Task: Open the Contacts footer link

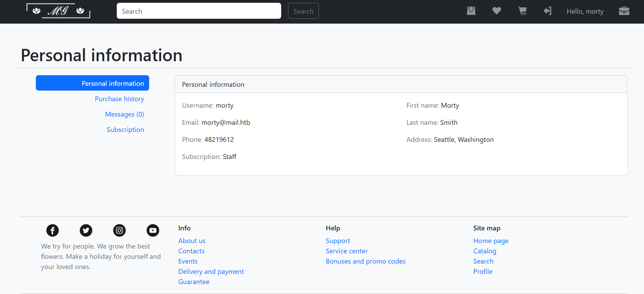Action: [x=191, y=251]
